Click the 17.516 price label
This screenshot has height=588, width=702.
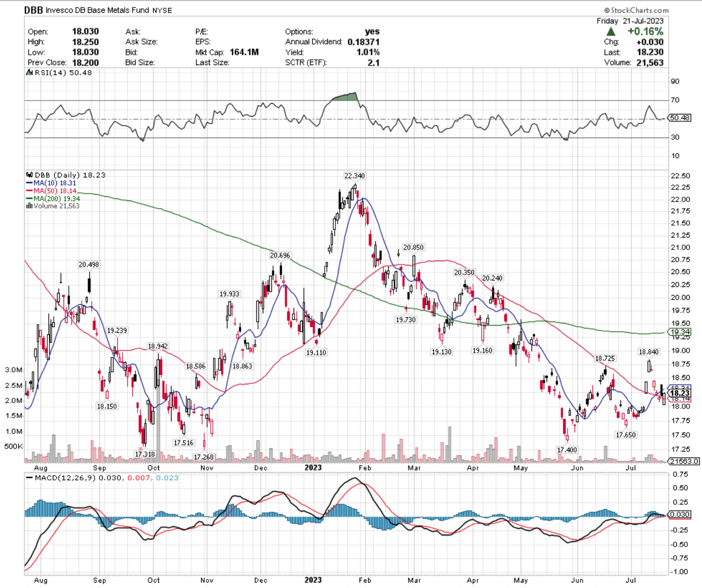(183, 443)
